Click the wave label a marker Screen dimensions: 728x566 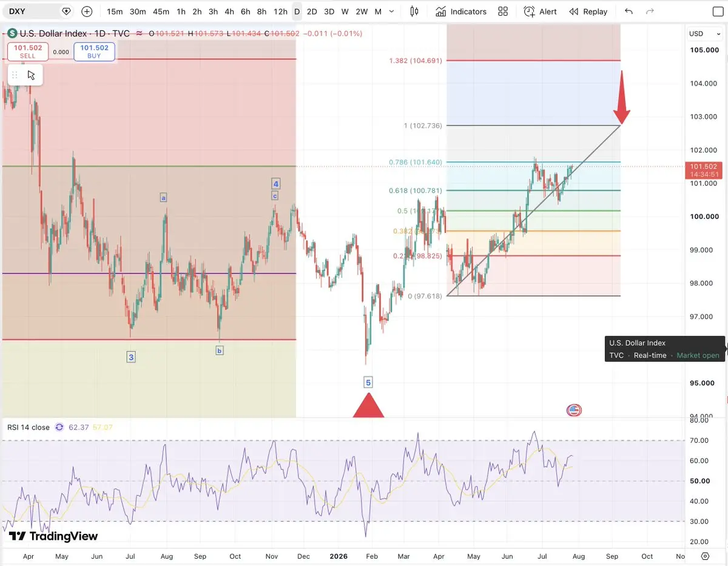tap(163, 197)
